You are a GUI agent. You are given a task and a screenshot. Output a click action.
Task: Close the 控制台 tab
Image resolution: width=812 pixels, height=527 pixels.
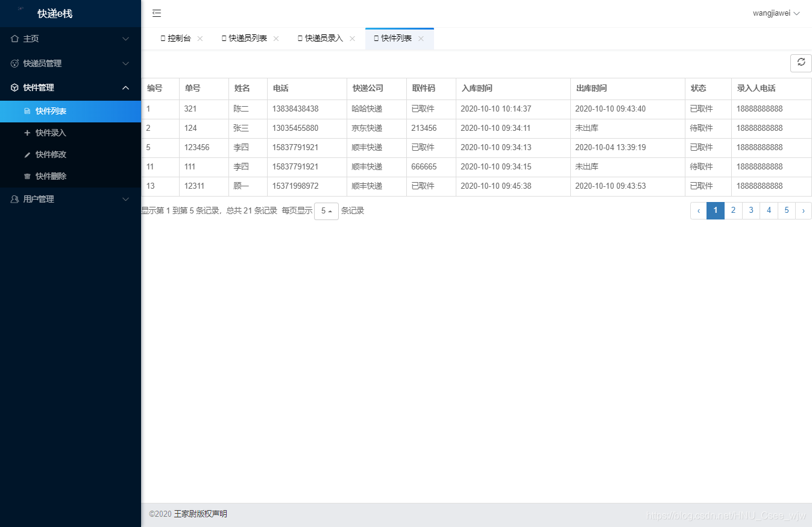200,39
